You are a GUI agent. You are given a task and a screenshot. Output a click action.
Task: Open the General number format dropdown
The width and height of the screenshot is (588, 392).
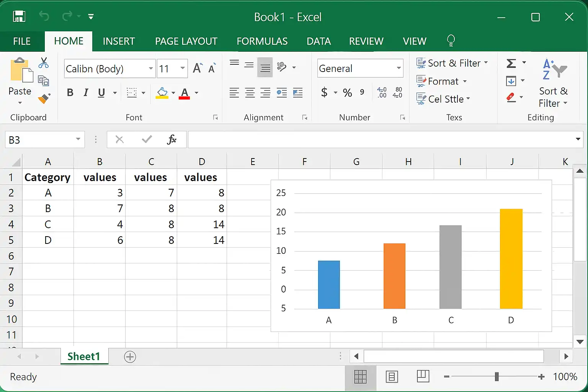pyautogui.click(x=399, y=69)
